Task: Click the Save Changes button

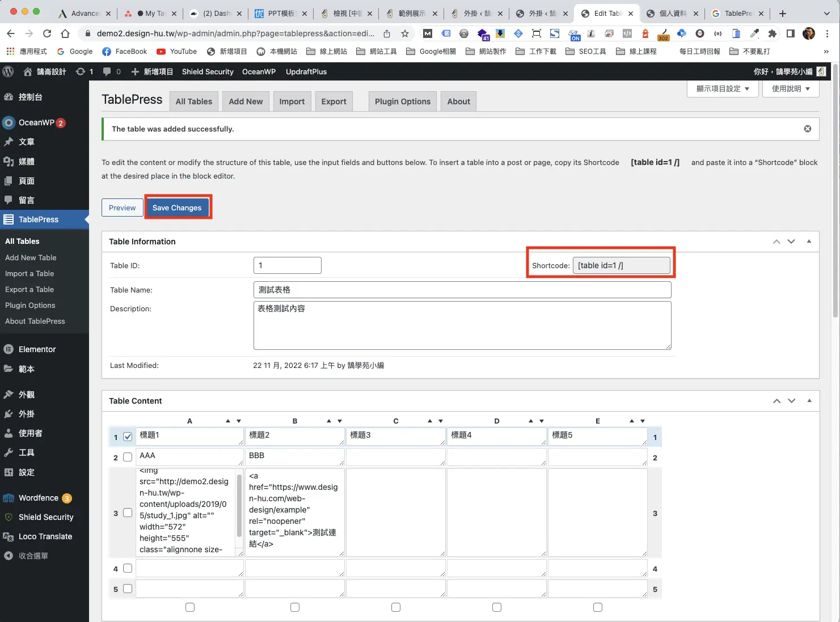Action: (177, 208)
